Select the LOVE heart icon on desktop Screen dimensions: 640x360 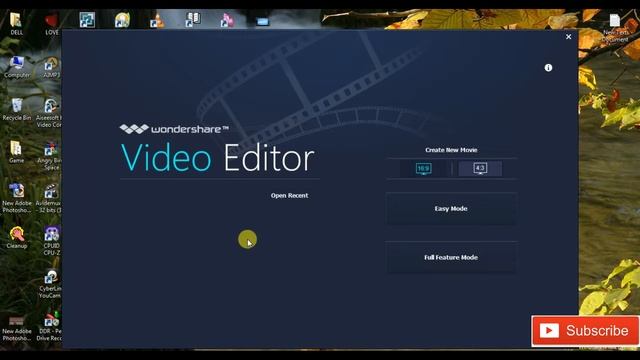pos(51,23)
